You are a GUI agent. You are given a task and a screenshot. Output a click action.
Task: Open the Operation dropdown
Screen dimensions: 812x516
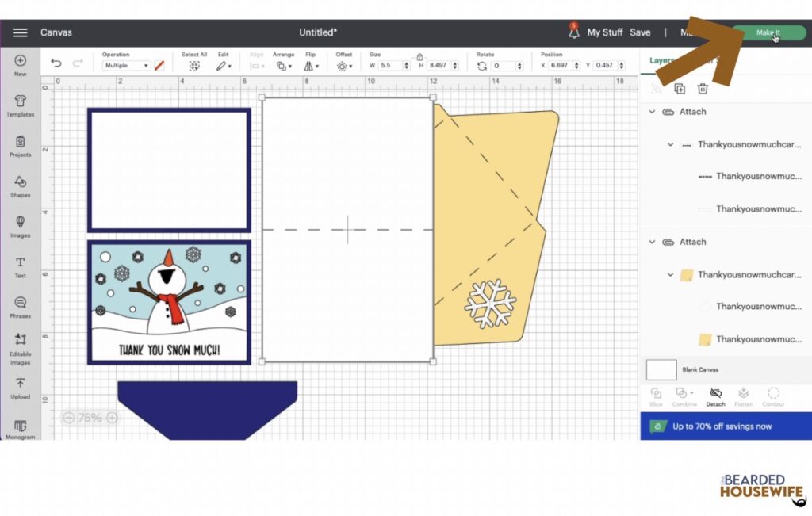(126, 66)
